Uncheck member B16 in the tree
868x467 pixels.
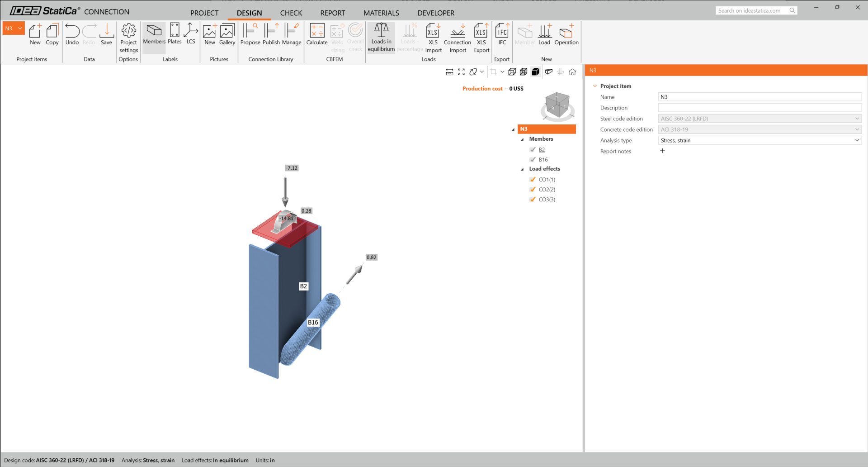pyautogui.click(x=533, y=159)
